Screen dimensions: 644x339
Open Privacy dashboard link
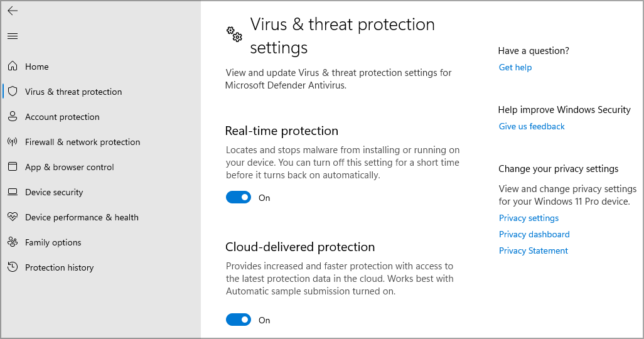(x=534, y=234)
